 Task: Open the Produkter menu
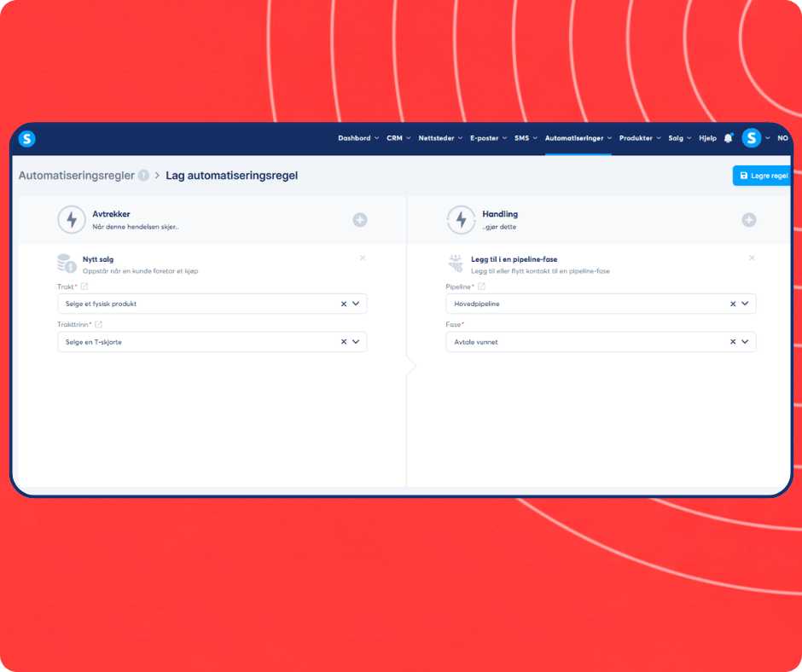tap(640, 138)
